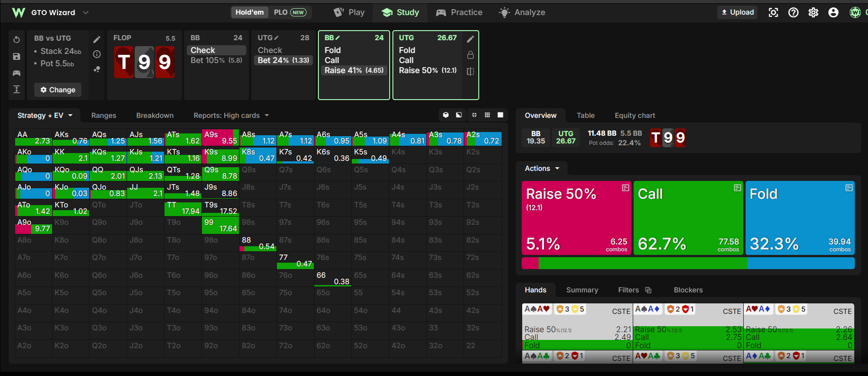This screenshot has height=376, width=868.
Task: Switch to the Blockers tab
Action: [x=688, y=290]
